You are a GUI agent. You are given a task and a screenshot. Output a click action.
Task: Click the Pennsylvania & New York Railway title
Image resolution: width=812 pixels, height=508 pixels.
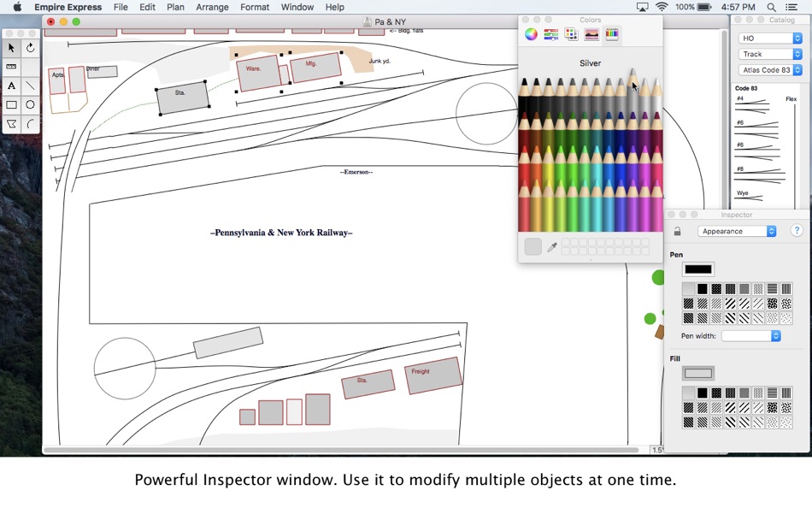(281, 233)
